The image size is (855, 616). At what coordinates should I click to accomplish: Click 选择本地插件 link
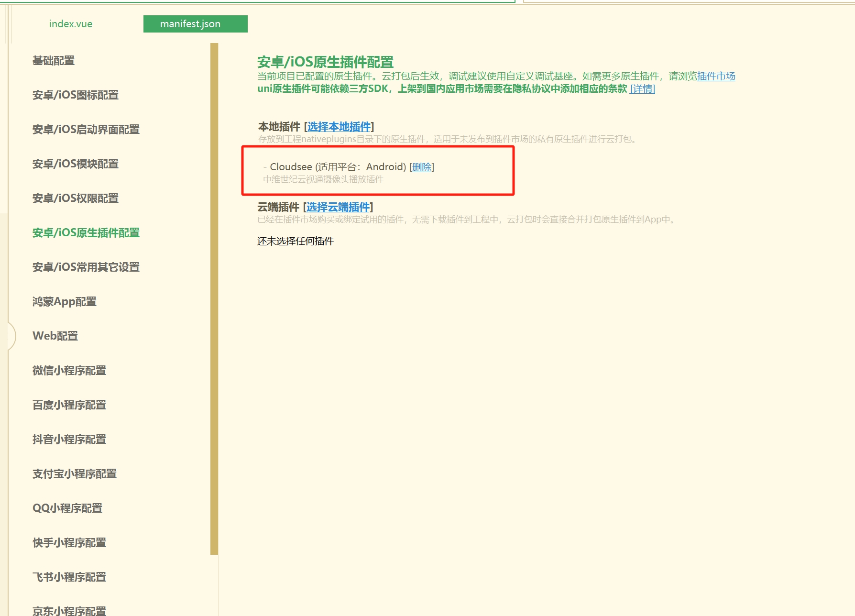click(339, 127)
